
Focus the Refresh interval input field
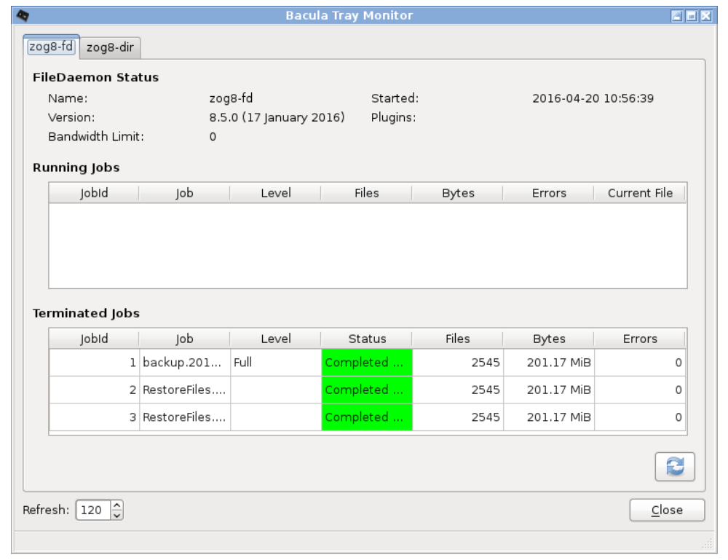pyautogui.click(x=92, y=510)
